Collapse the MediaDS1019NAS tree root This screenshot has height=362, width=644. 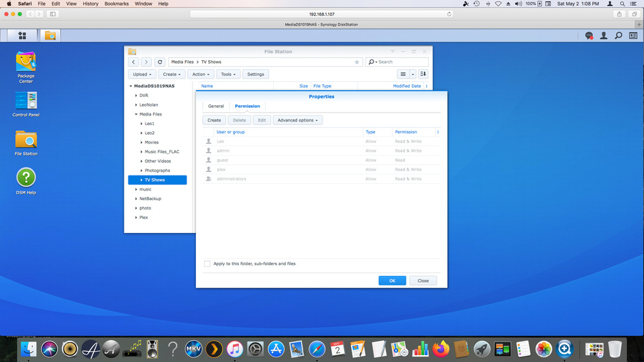pyautogui.click(x=130, y=86)
